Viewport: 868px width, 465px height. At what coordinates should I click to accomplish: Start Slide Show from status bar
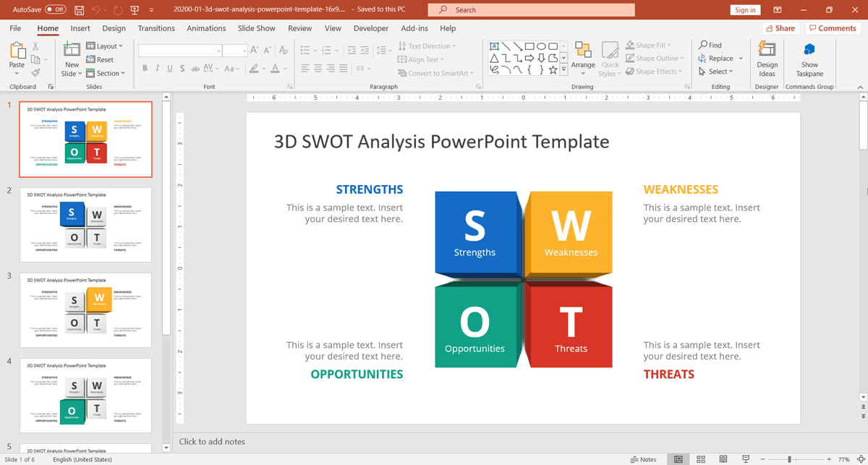pos(746,459)
